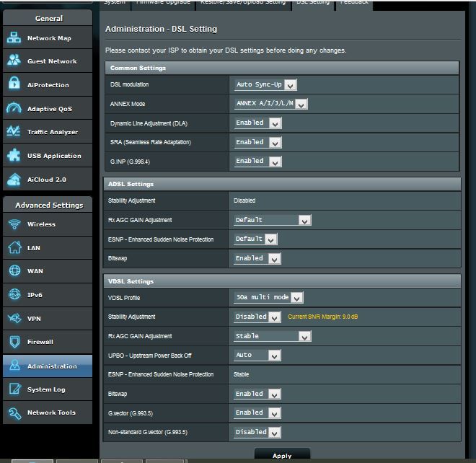Click VDSL ESNP 'Stable' value text
The width and height of the screenshot is (476, 463).
point(242,374)
